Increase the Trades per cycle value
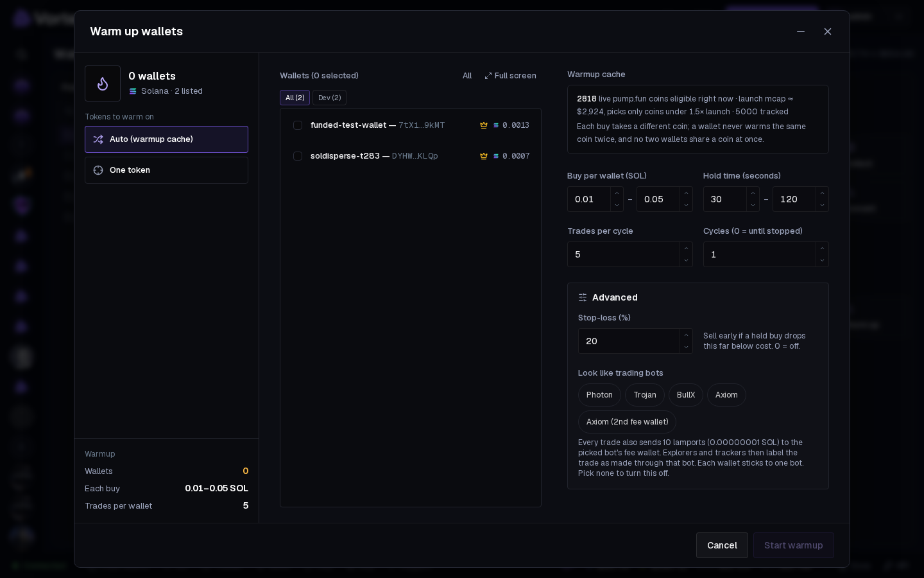Screen dimensions: 924x578 click(x=686, y=249)
